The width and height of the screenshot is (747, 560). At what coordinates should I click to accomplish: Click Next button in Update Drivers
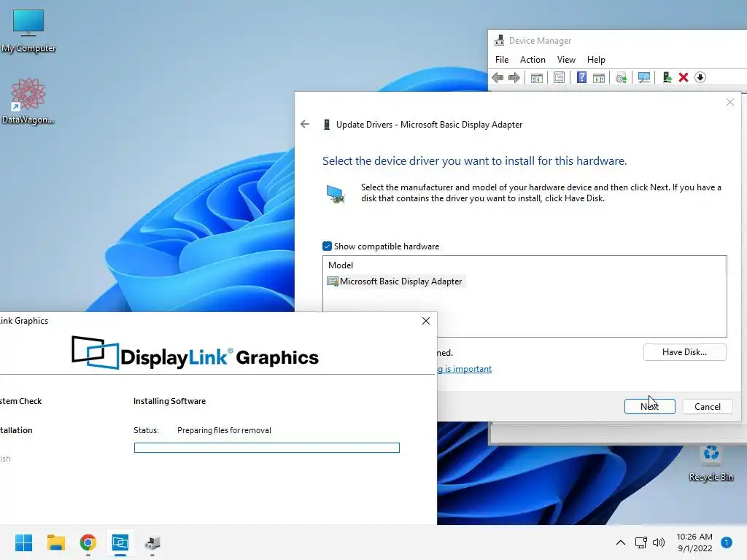pos(650,406)
